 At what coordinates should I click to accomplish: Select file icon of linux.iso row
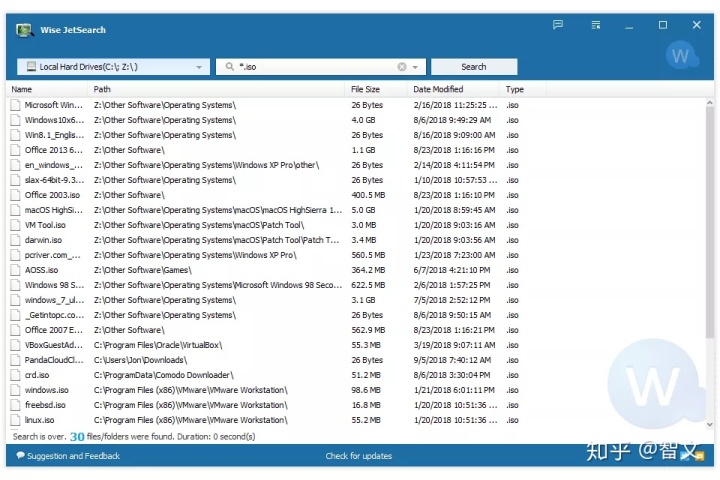click(x=16, y=420)
